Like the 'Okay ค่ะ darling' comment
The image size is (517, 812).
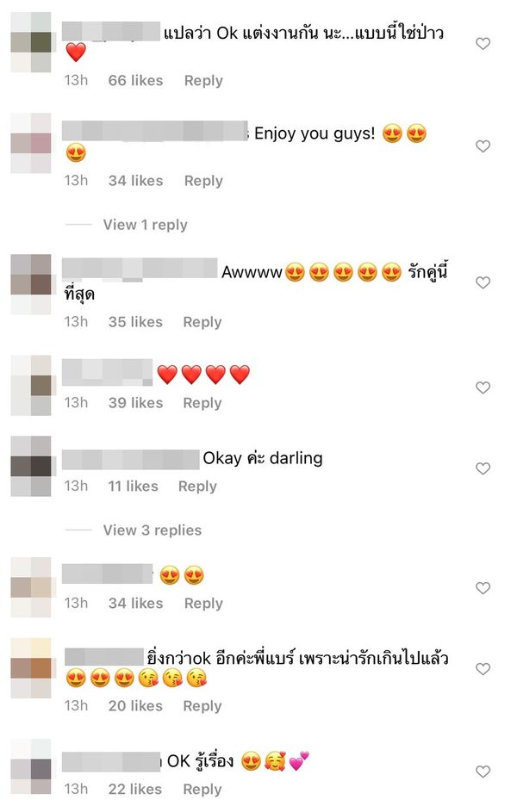(x=483, y=468)
